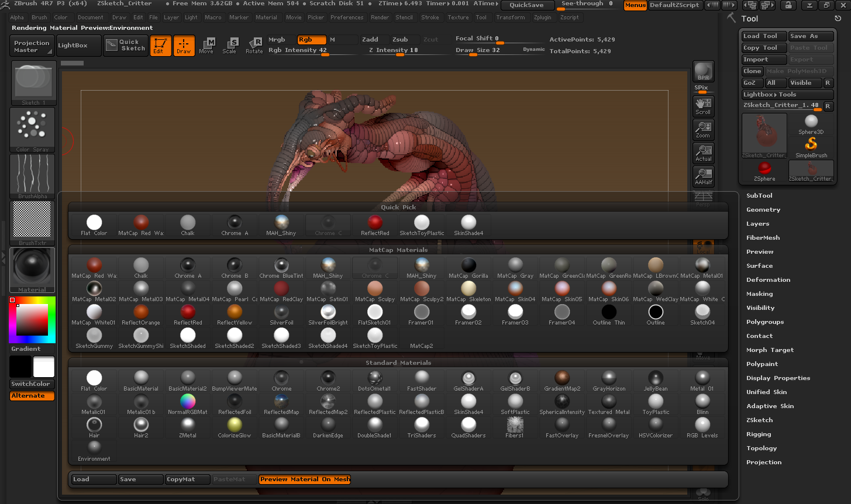
Task: Choose the ColorizeGlow material
Action: click(x=235, y=428)
